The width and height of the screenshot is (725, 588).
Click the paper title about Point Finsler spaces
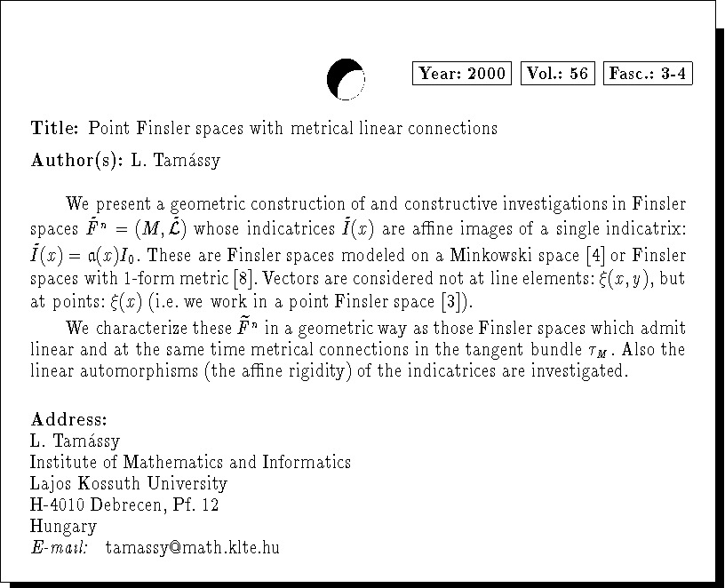[x=292, y=128]
